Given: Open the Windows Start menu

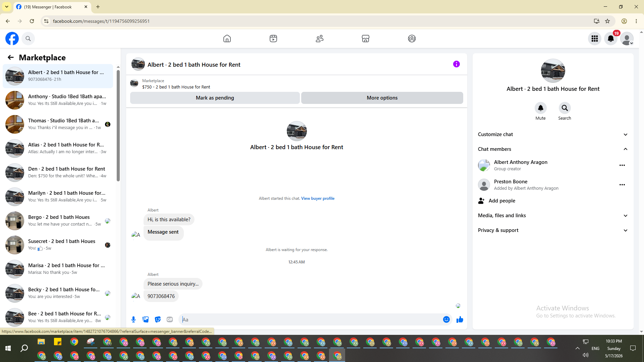Looking at the screenshot, I should (x=8, y=349).
